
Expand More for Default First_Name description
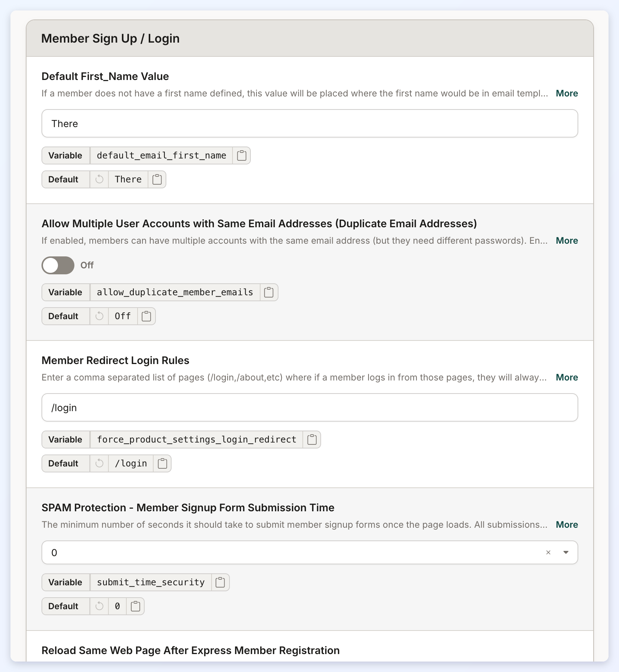click(x=567, y=93)
